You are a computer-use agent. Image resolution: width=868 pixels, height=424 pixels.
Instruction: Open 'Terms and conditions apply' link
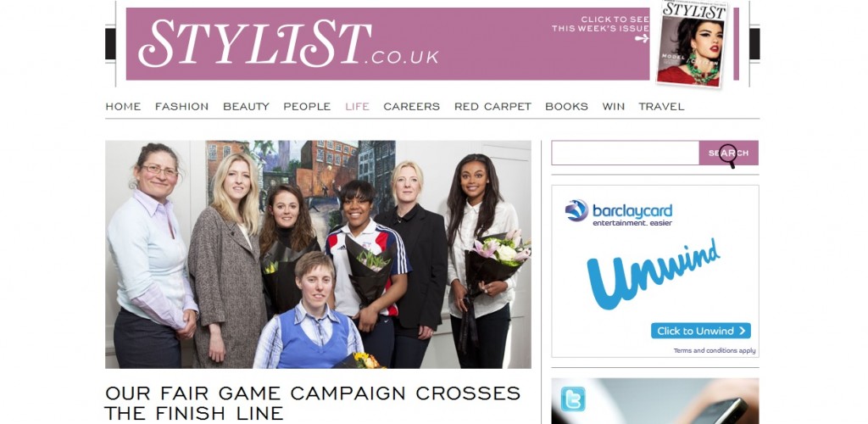[714, 351]
